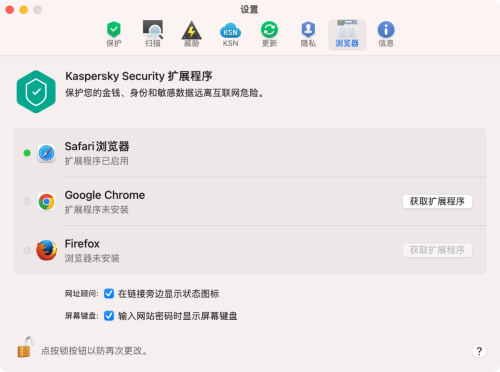This screenshot has height=372, width=500.
Task: Go to the 隐私 privacy tab
Action: click(308, 34)
